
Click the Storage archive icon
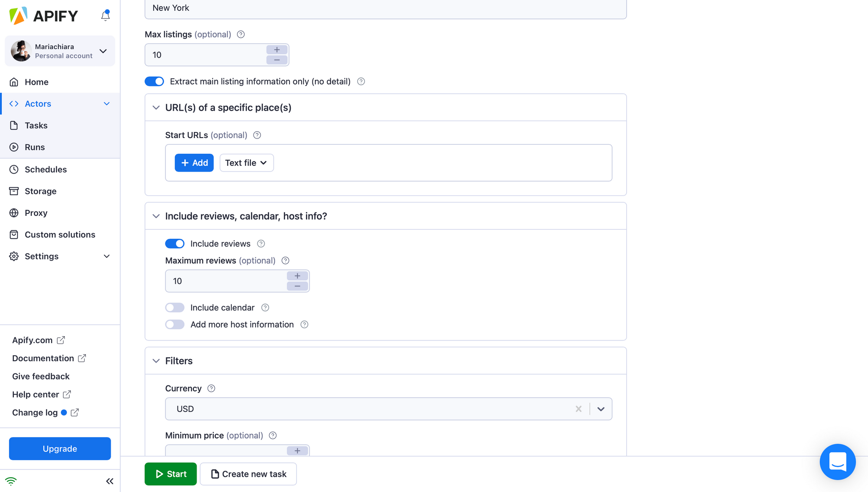click(x=14, y=191)
